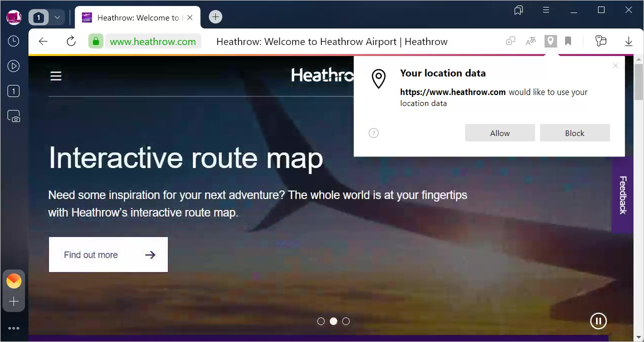Click the location pin icon in address bar

pos(550,41)
